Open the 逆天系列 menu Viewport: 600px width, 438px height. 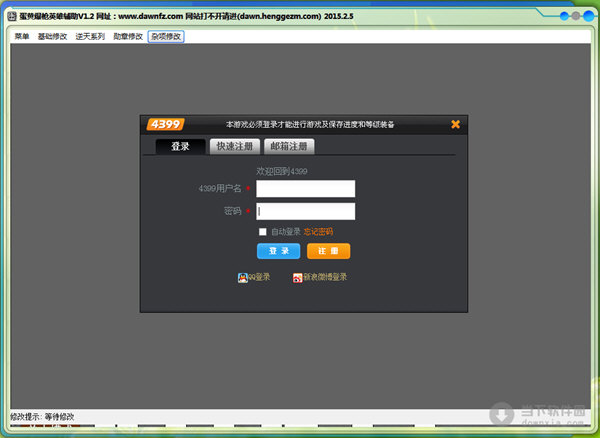click(x=90, y=36)
